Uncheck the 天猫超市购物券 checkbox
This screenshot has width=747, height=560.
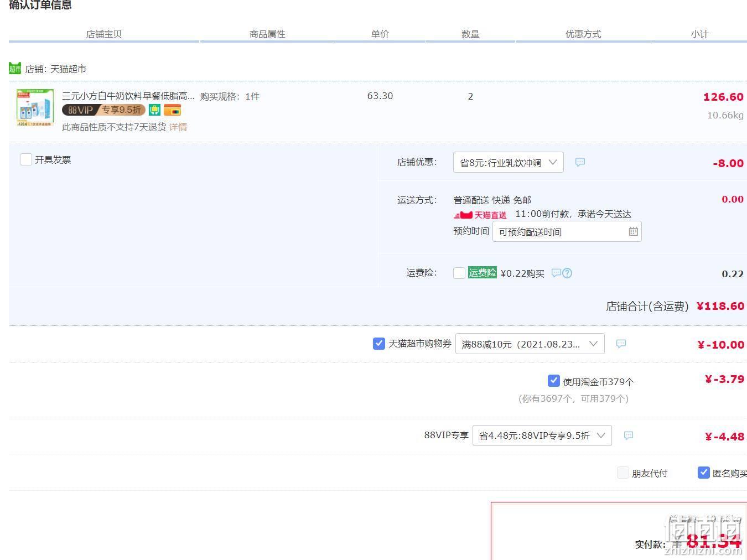[x=379, y=344]
